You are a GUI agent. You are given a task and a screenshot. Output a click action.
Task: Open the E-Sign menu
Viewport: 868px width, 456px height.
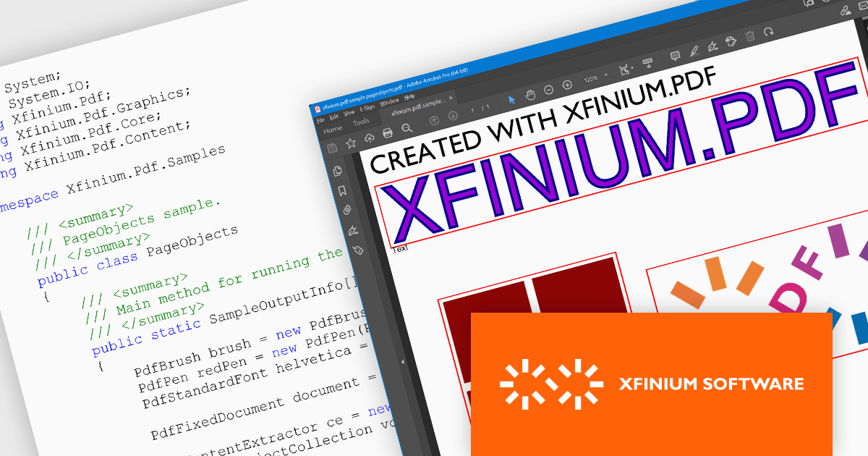pyautogui.click(x=367, y=108)
